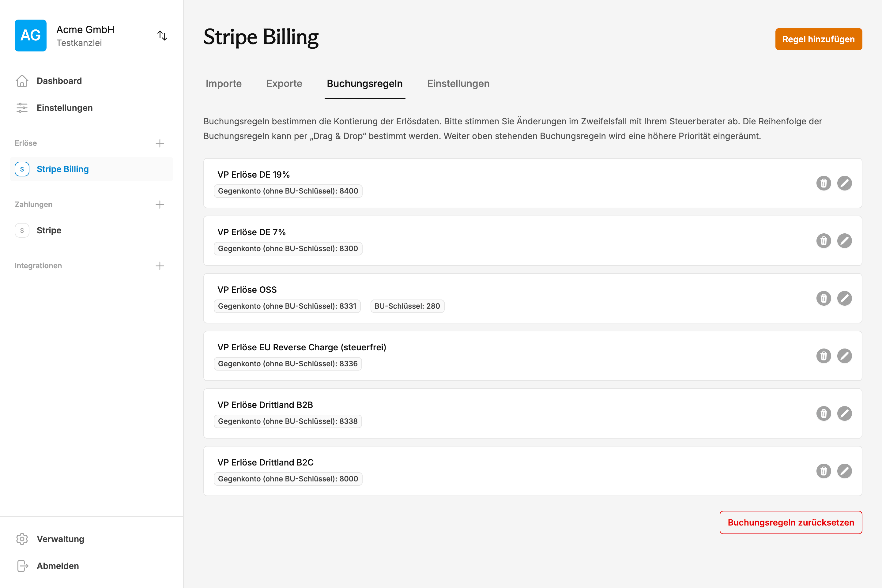
Task: Click Buchungsregeln zurücksetzen
Action: 791,522
